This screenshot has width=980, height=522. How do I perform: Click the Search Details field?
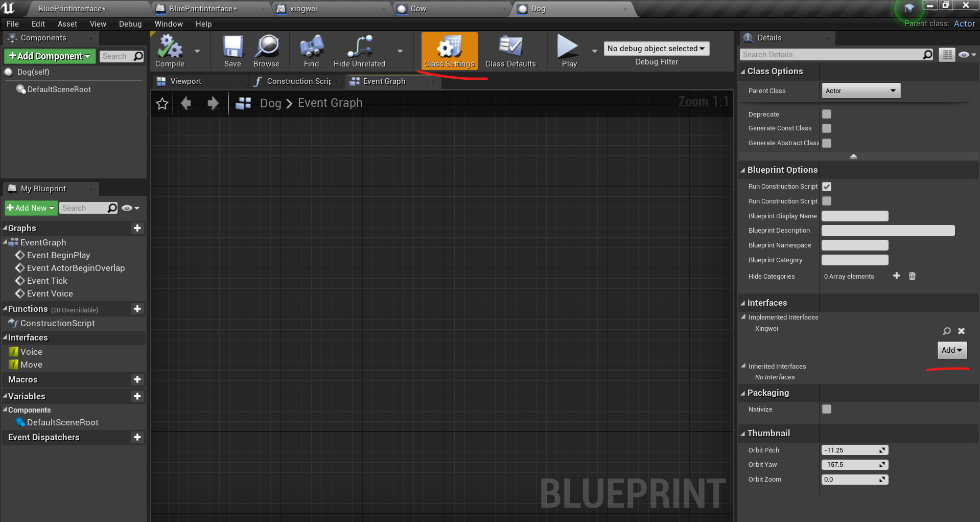click(833, 54)
